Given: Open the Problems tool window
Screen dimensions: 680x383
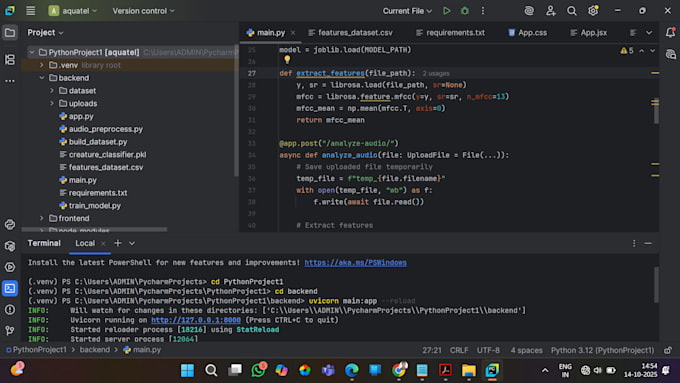Looking at the screenshot, I should pos(10,310).
